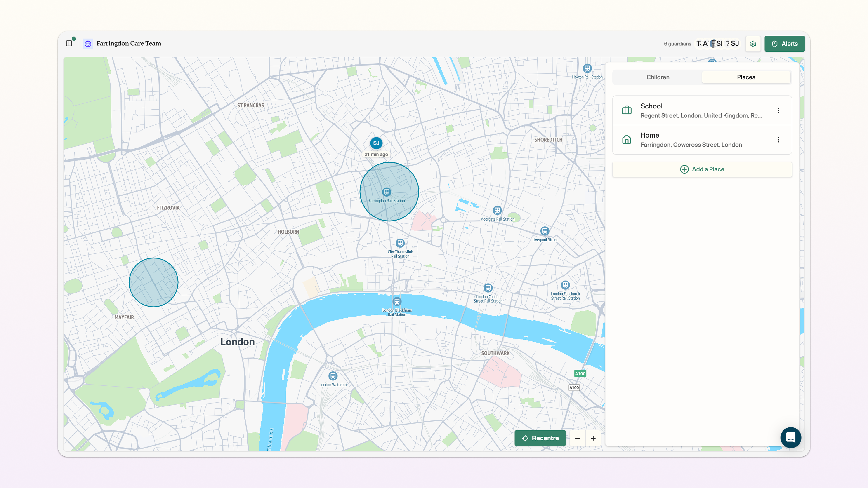Screen dimensions: 868x488
Task: Select the Places tab
Action: coord(746,77)
